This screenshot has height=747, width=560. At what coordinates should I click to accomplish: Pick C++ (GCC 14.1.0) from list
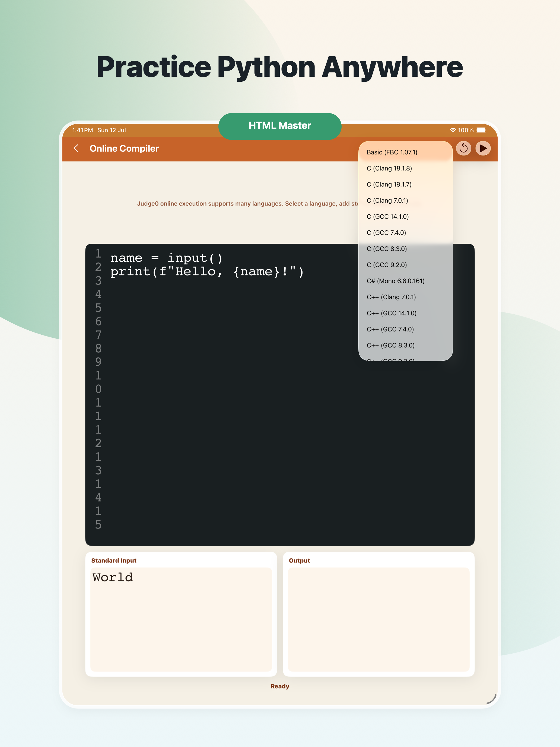pos(405,313)
